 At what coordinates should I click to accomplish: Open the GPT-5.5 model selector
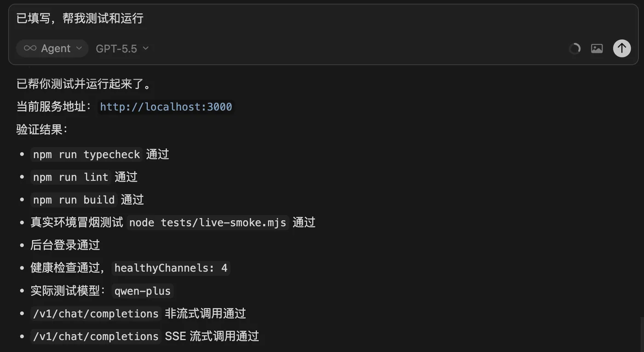tap(122, 48)
